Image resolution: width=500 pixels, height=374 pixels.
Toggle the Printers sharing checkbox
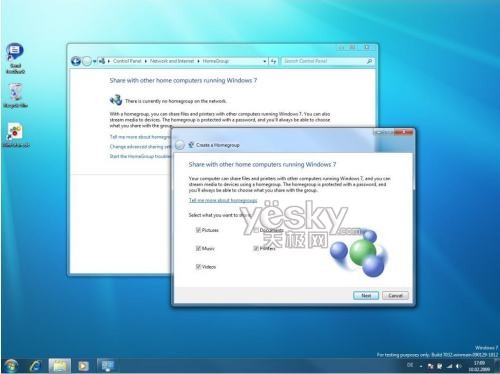coord(256,248)
